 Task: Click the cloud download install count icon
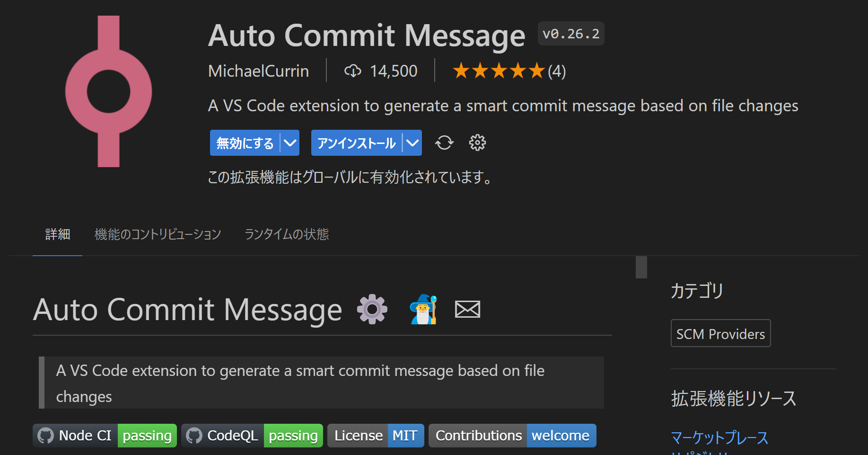(352, 71)
